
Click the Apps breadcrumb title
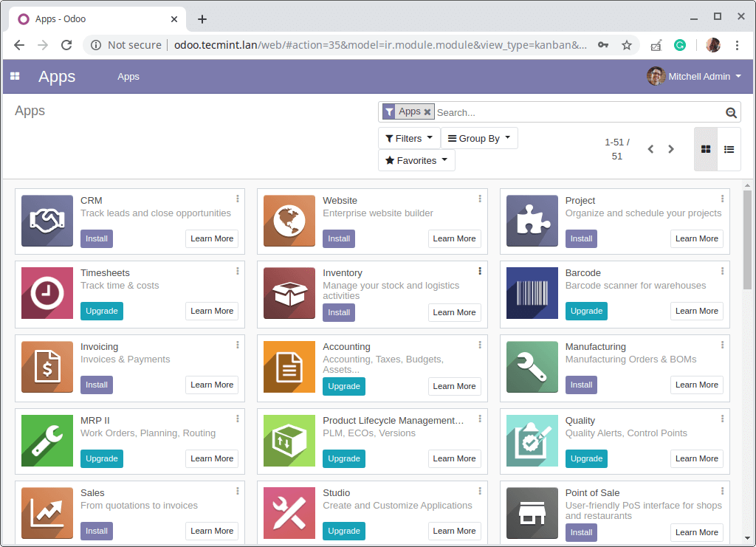(30, 111)
